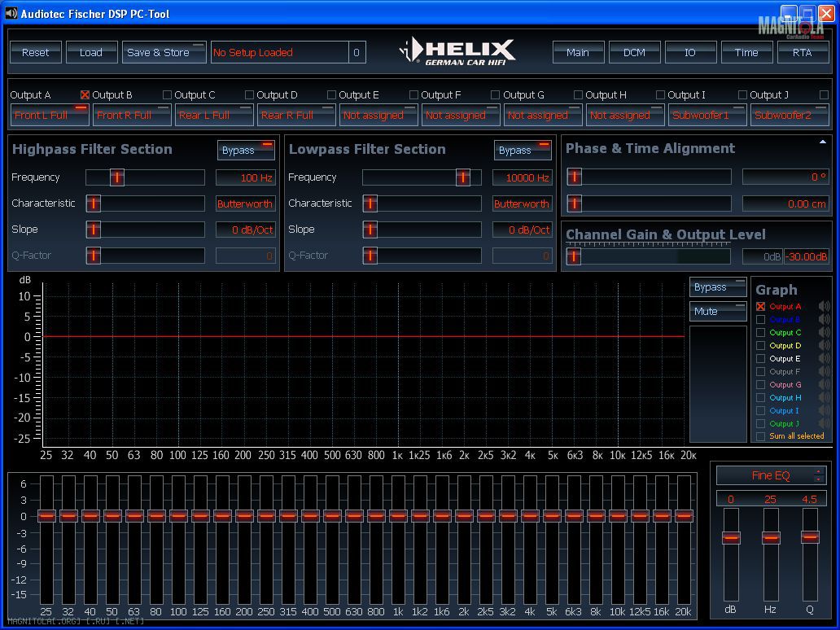Select the Subwoofer2 output channel

pos(790,116)
